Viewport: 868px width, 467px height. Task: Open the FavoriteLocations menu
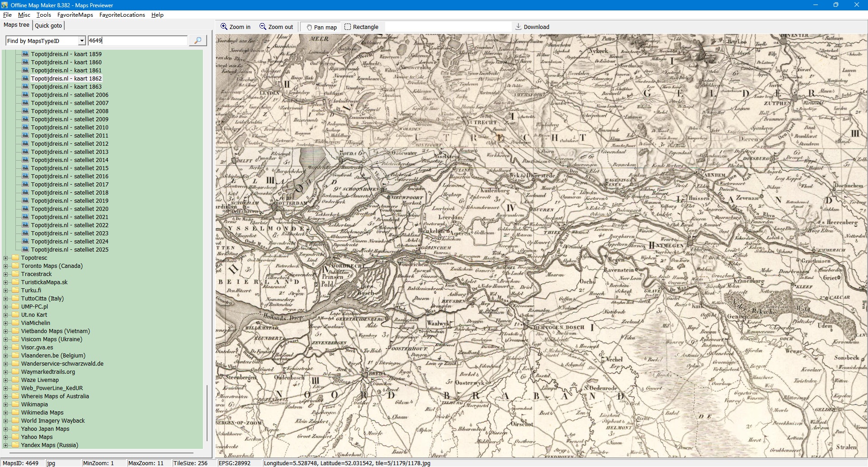(x=122, y=15)
